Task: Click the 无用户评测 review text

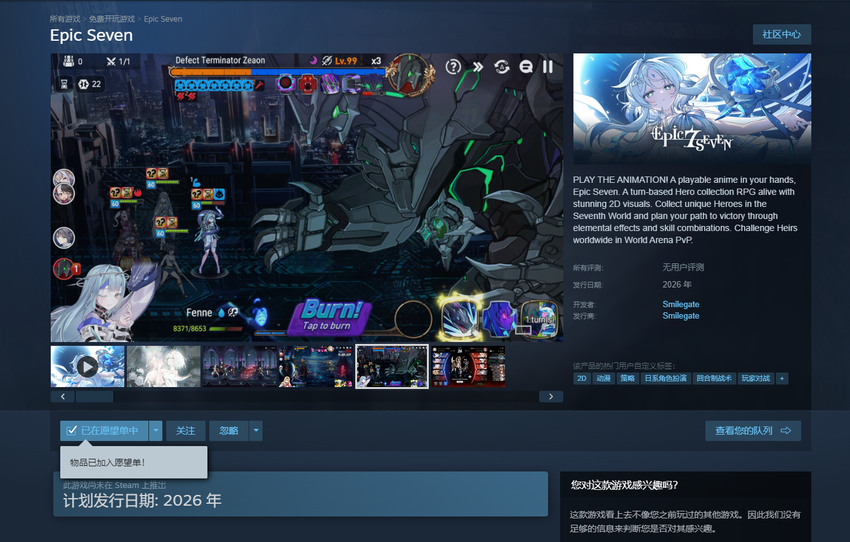Action: click(x=683, y=267)
